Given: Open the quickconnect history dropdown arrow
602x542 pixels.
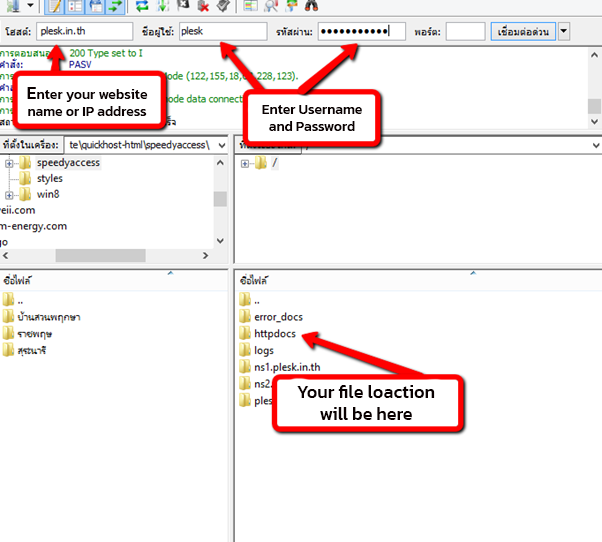Looking at the screenshot, I should coord(564,32).
